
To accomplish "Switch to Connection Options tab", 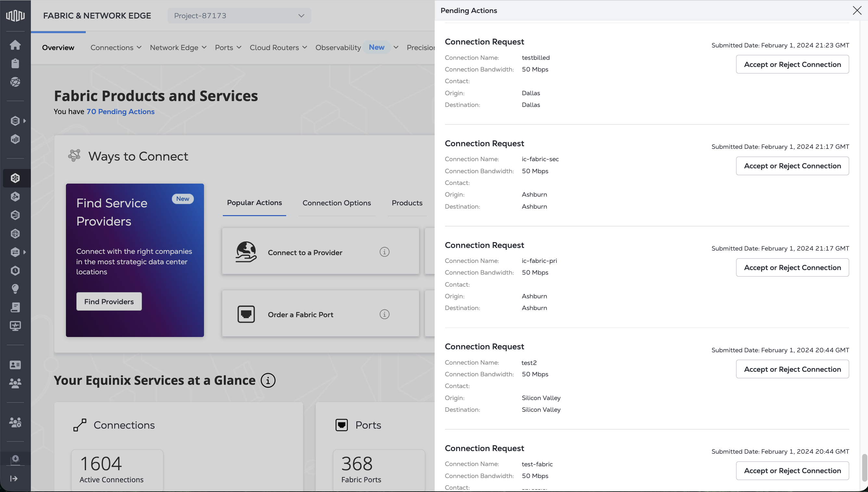I will point(337,203).
